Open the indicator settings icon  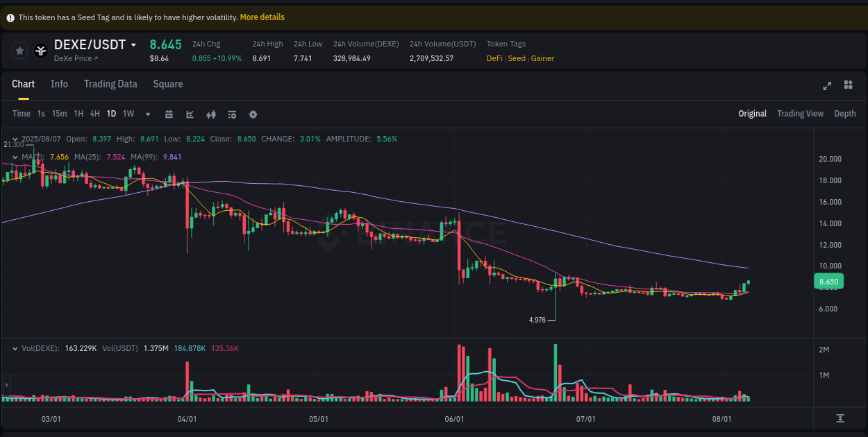[232, 114]
